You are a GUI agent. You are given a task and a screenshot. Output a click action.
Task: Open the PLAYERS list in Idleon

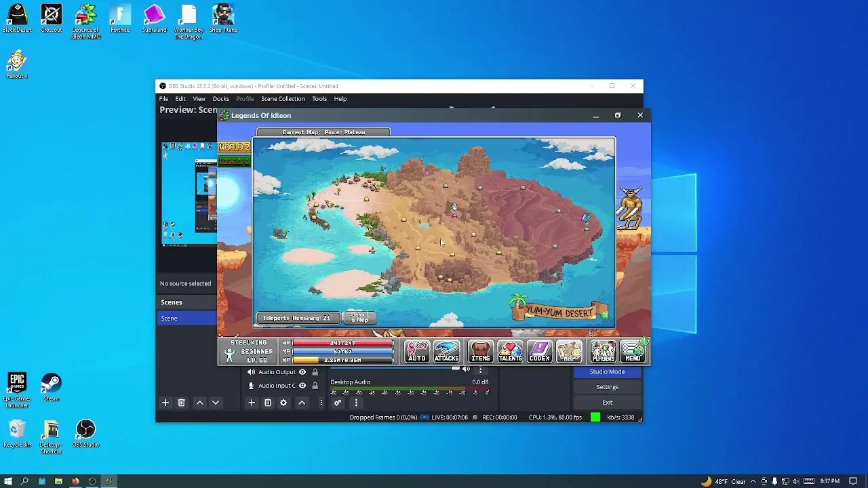point(603,351)
